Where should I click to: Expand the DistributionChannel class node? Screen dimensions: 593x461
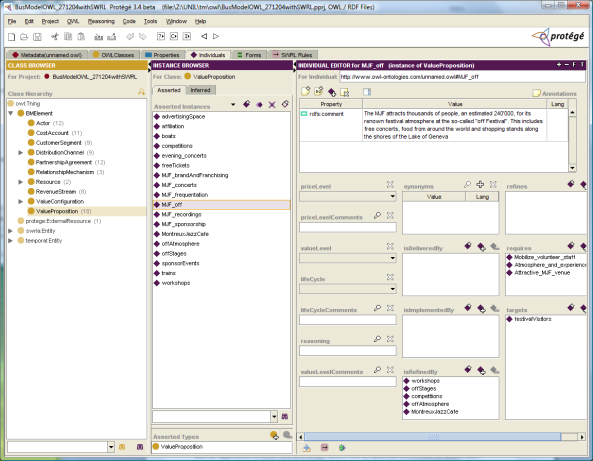pos(21,152)
